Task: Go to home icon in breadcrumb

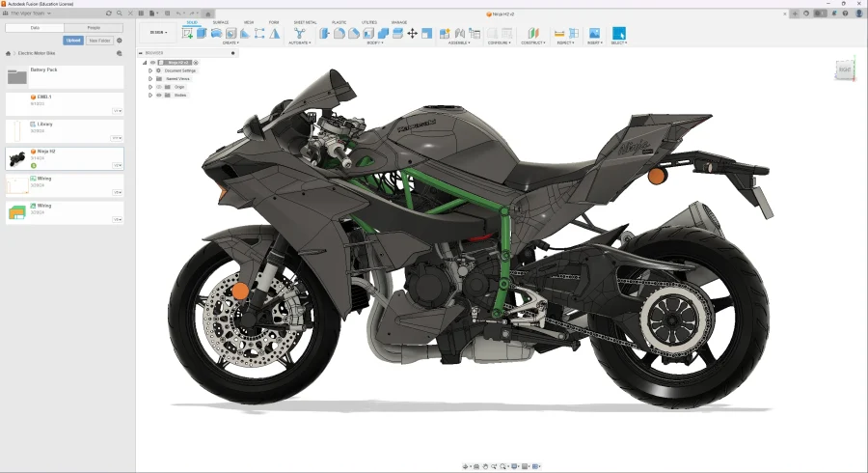Action: [x=8, y=53]
